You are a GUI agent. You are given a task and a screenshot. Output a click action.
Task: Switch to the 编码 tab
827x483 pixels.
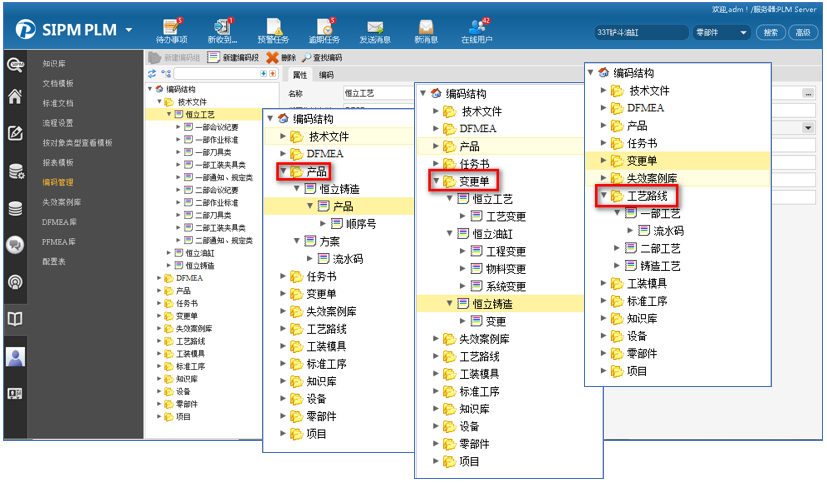(326, 74)
